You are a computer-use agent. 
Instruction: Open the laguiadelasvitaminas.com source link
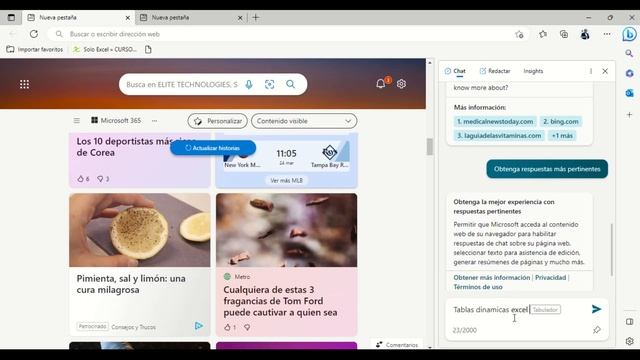pos(499,136)
